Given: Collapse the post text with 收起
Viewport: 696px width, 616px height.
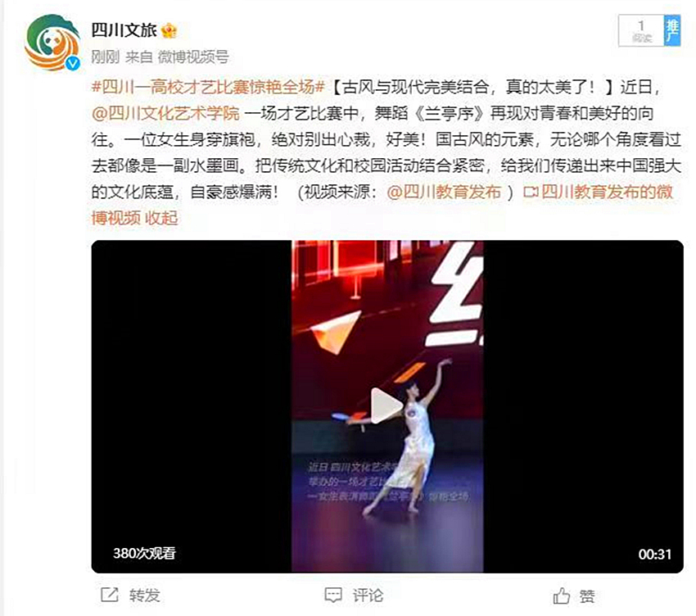Looking at the screenshot, I should (161, 218).
